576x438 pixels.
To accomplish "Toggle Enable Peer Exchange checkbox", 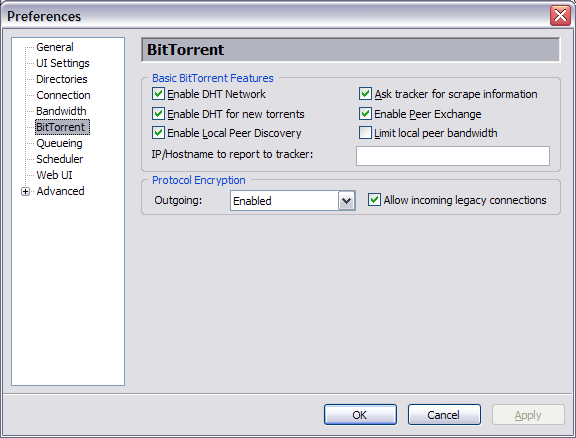I will pyautogui.click(x=365, y=114).
